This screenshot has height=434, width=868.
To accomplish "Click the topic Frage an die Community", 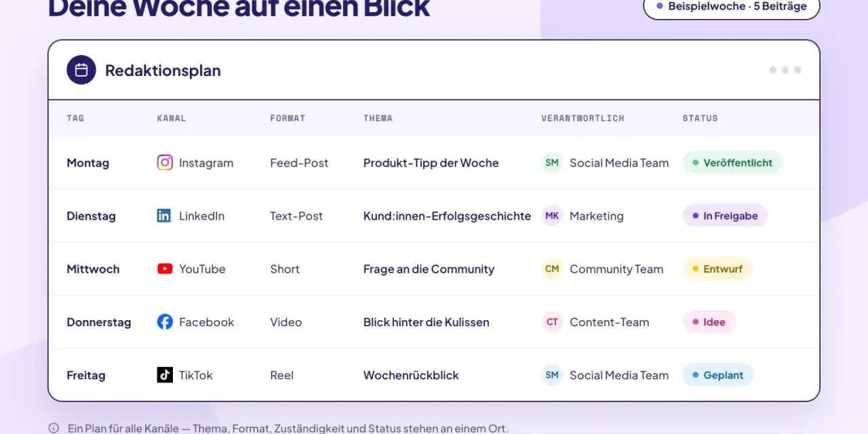I will 429,269.
